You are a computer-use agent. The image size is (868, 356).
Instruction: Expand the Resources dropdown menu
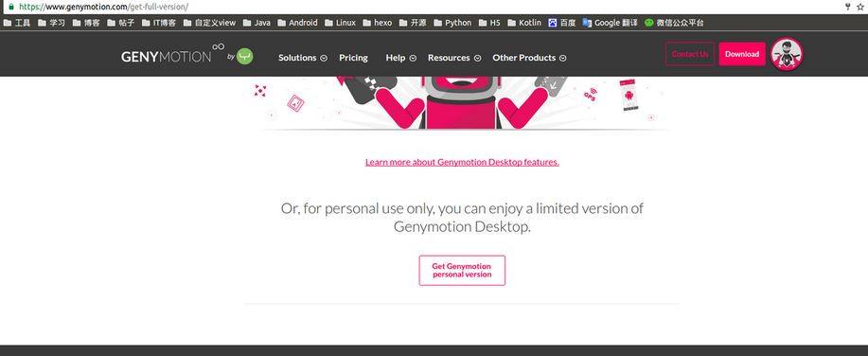click(454, 58)
